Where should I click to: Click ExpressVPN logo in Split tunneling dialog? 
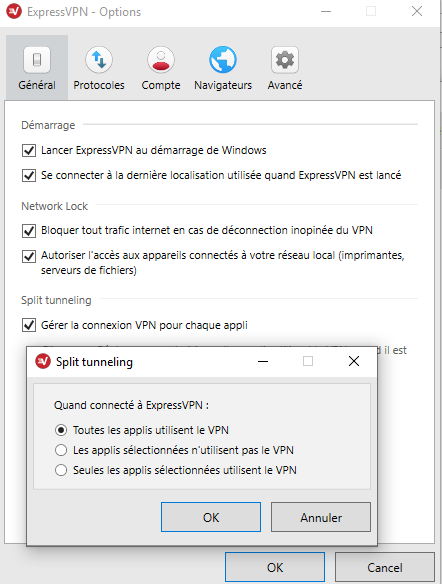coord(43,361)
